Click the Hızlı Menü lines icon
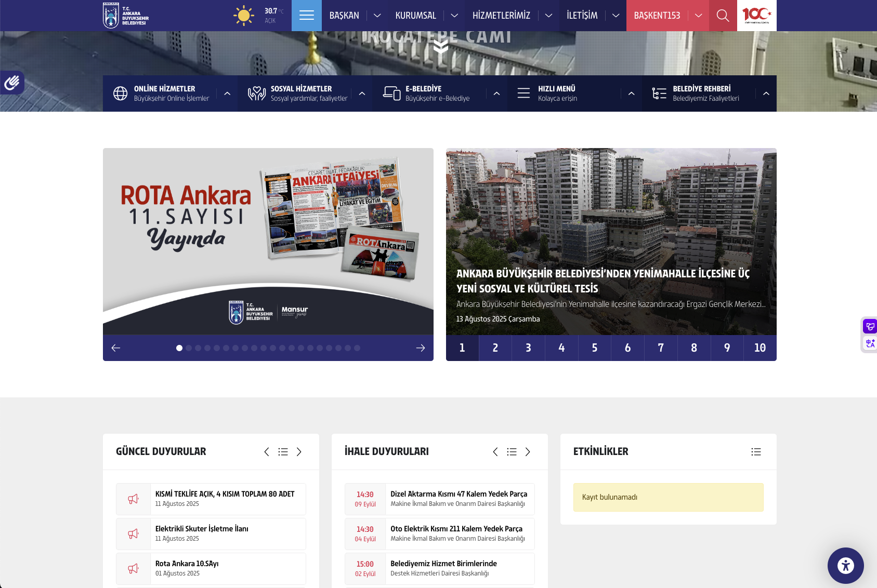This screenshot has width=877, height=588. (x=524, y=93)
